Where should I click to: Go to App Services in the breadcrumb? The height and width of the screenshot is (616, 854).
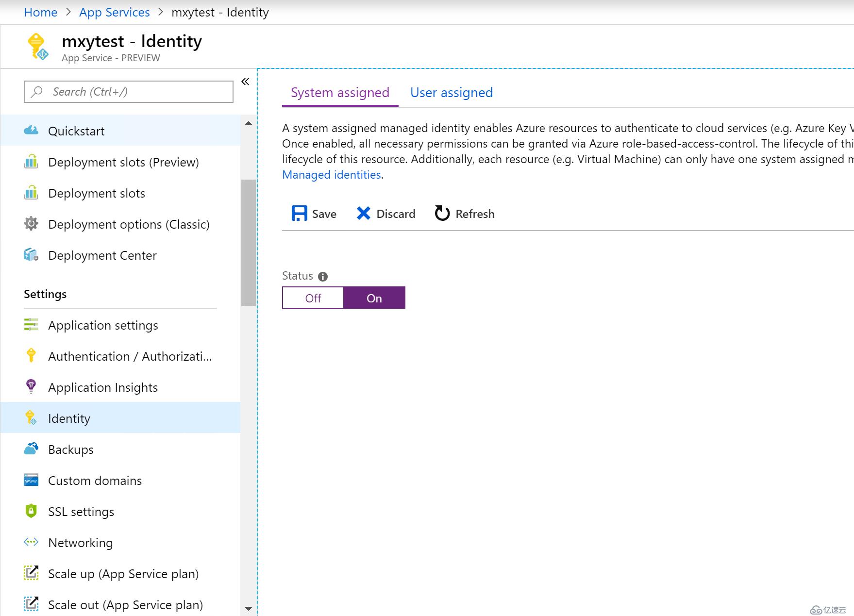coord(115,12)
